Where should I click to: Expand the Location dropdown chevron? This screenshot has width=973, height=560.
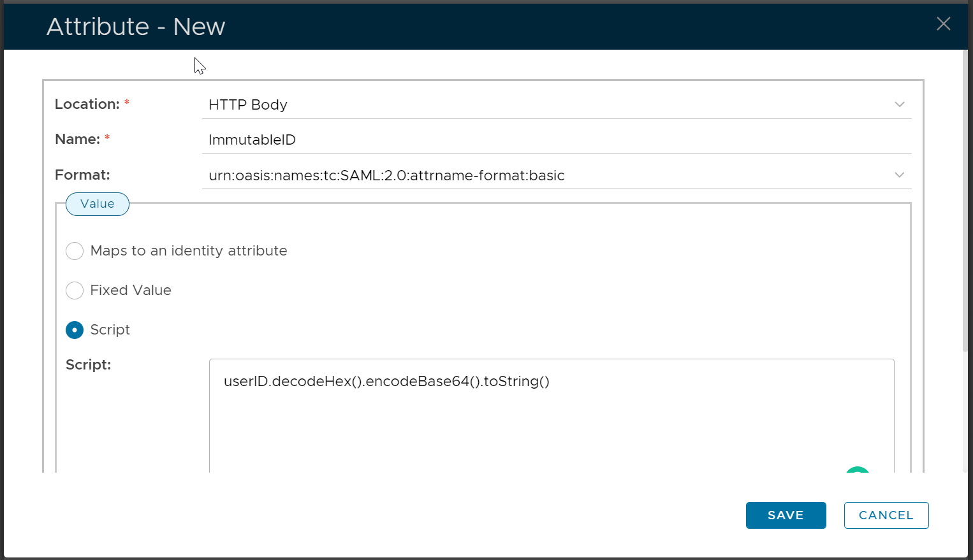pyautogui.click(x=899, y=104)
